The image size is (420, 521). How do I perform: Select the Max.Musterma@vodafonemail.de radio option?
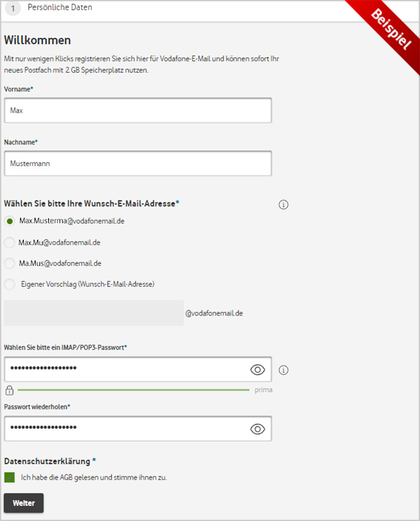(x=9, y=221)
